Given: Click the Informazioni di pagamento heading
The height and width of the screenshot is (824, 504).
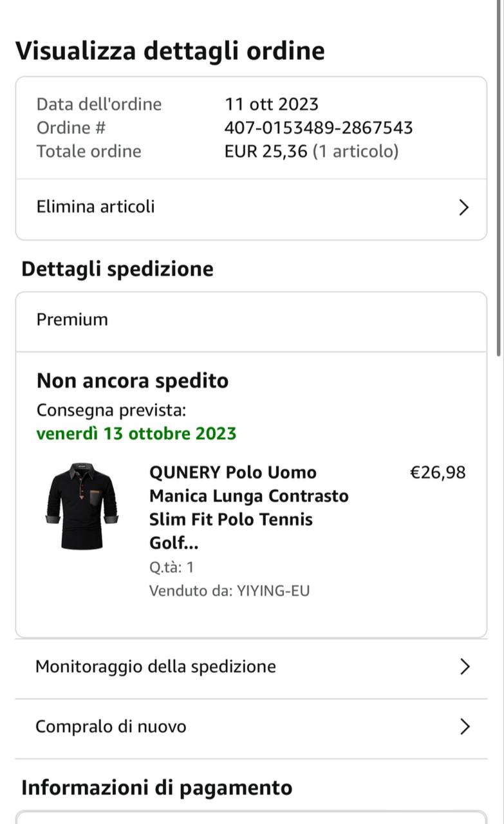Looking at the screenshot, I should [x=157, y=788].
